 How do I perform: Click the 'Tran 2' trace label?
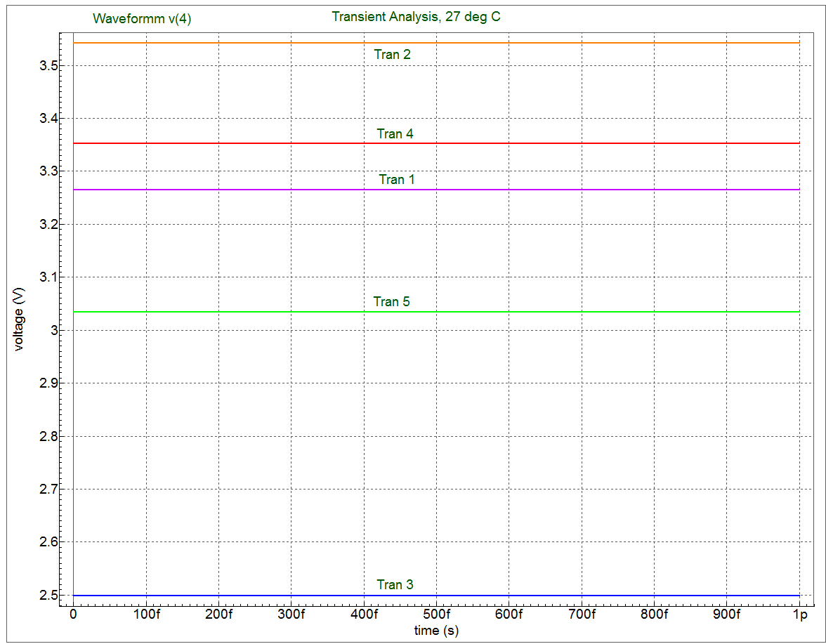point(393,54)
